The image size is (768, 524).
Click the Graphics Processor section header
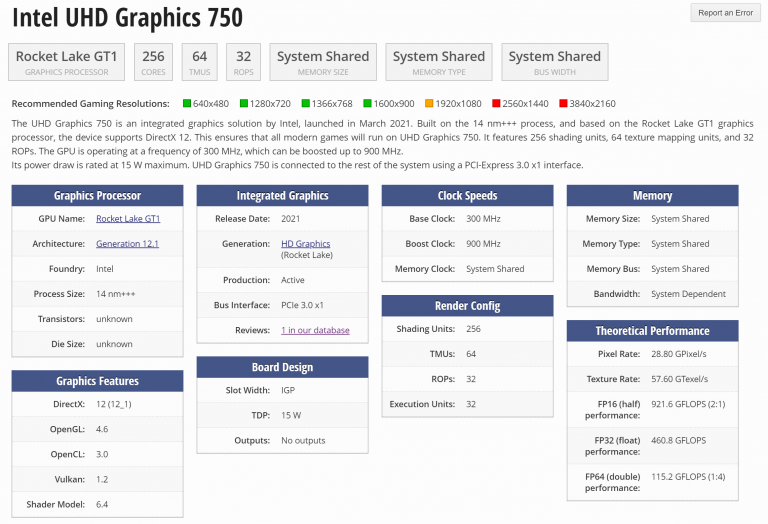(x=97, y=195)
